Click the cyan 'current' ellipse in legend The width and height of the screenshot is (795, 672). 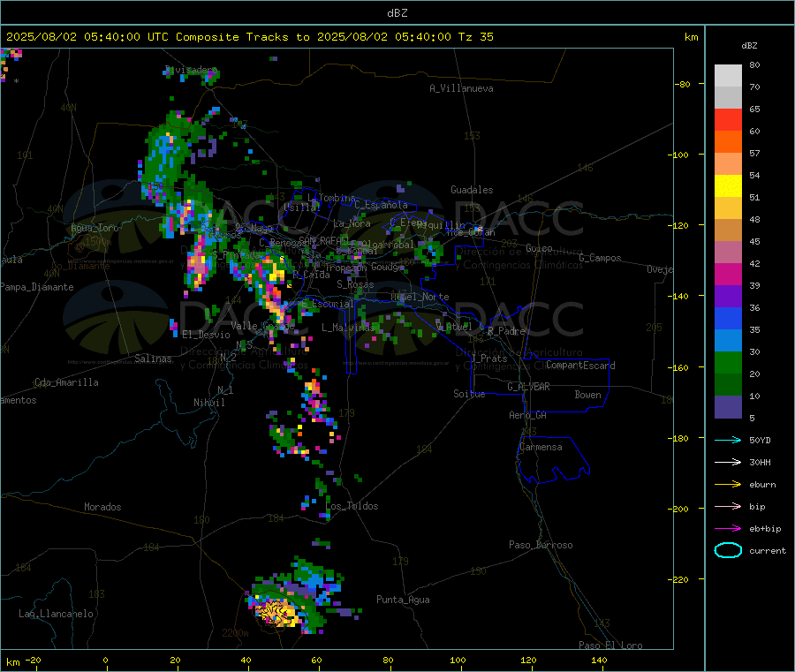click(x=728, y=550)
